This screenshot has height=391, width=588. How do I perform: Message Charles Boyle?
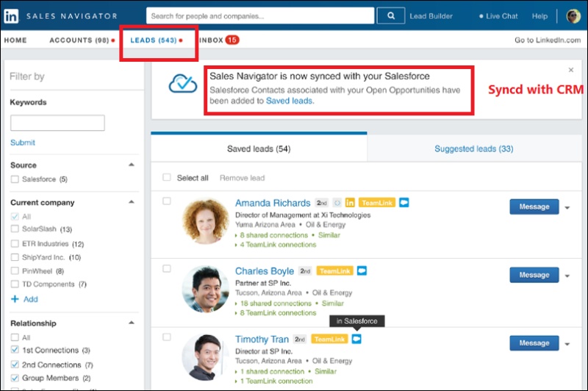[x=534, y=275]
